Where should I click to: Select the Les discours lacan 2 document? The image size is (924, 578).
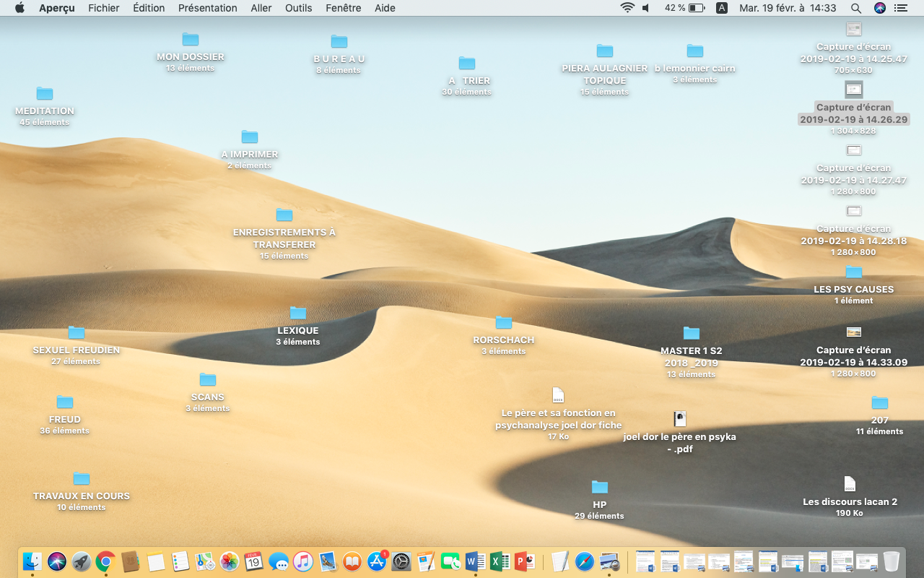(x=850, y=484)
